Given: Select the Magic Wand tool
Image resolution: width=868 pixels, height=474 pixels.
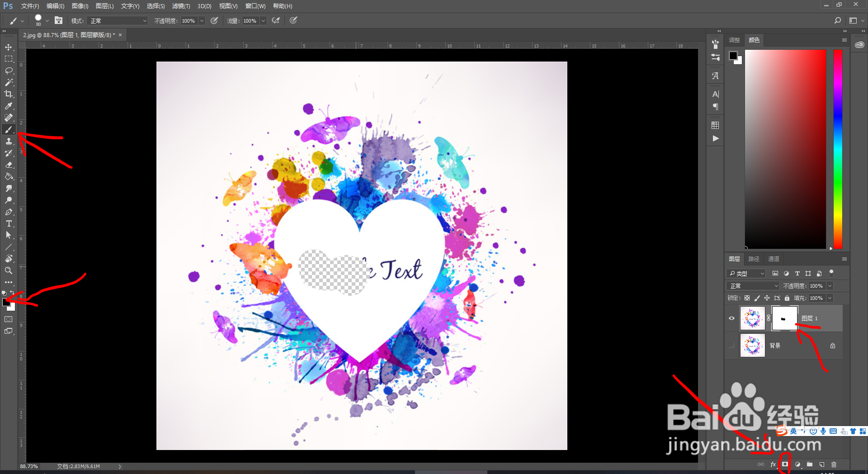Looking at the screenshot, I should point(9,82).
